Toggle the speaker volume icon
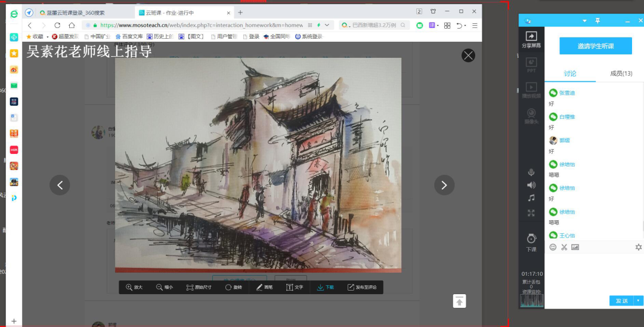 coord(531,185)
